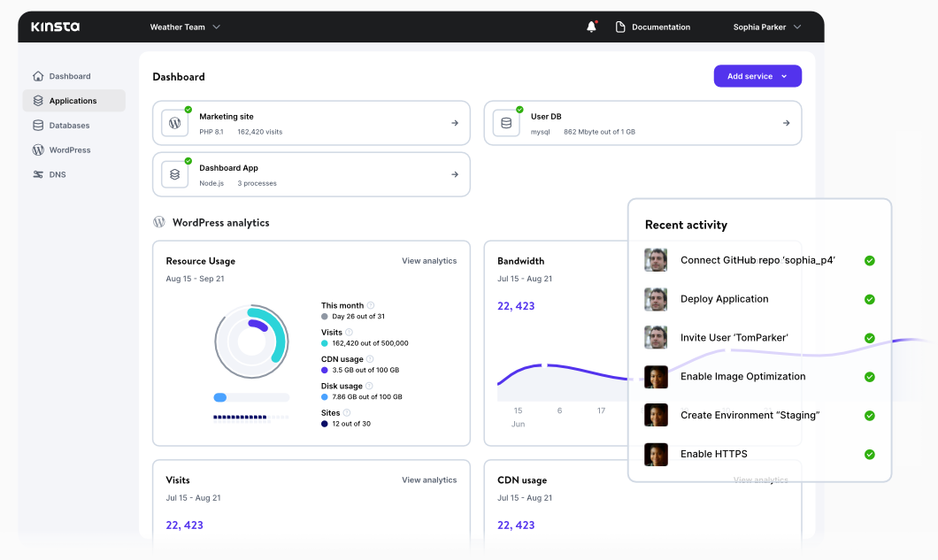Image resolution: width=938 pixels, height=560 pixels.
Task: Click the Marketing site WordPress icon
Action: pos(175,123)
